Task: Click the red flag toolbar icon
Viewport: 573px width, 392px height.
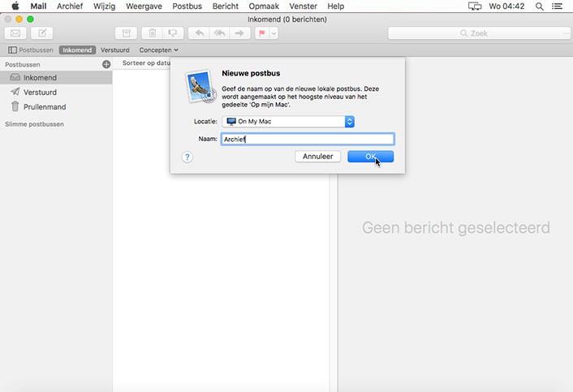Action: click(x=263, y=33)
